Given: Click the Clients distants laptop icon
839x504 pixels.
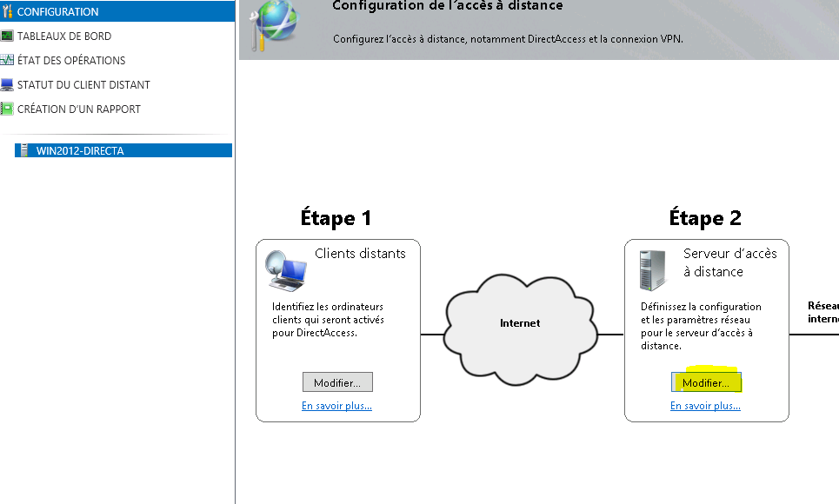Looking at the screenshot, I should pos(286,271).
